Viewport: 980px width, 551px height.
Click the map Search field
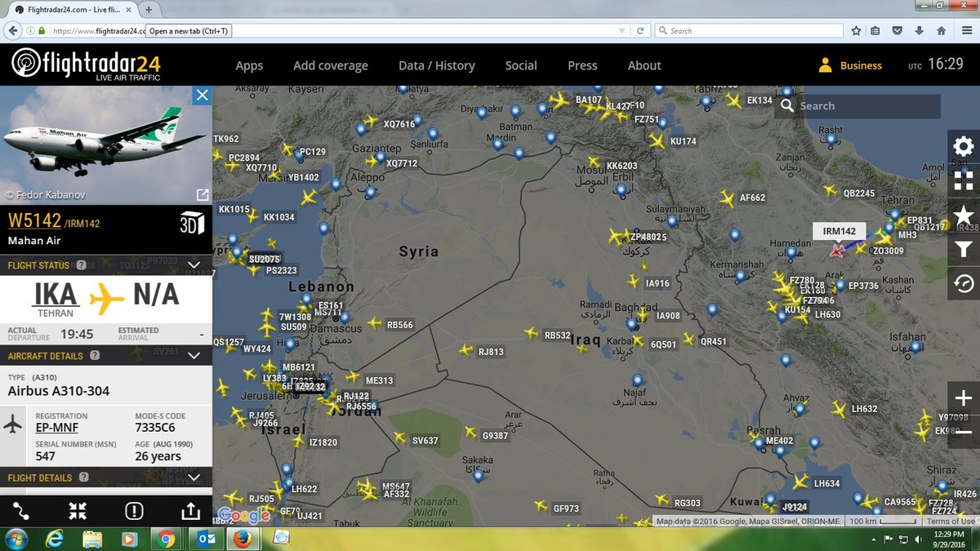pos(857,106)
